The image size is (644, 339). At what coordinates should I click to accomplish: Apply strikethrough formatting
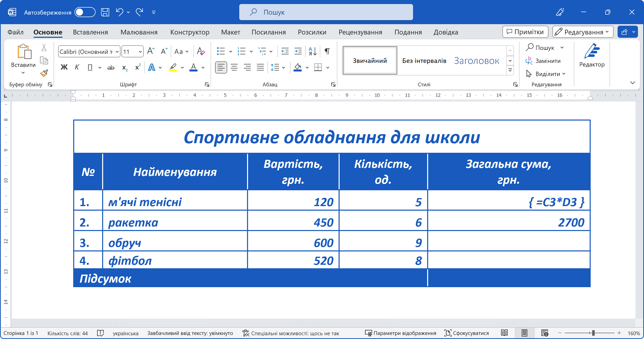(111, 67)
